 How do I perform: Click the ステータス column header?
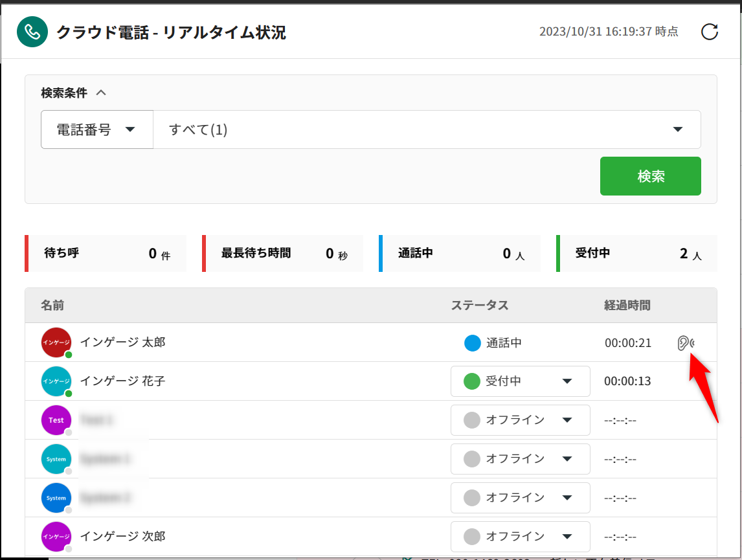[x=479, y=306]
